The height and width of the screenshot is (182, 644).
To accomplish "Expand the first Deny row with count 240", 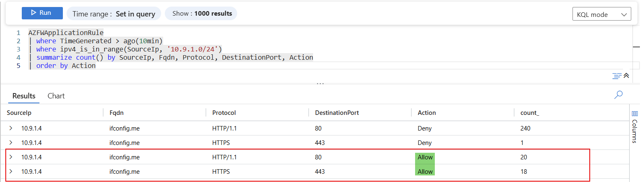I will click(x=11, y=128).
